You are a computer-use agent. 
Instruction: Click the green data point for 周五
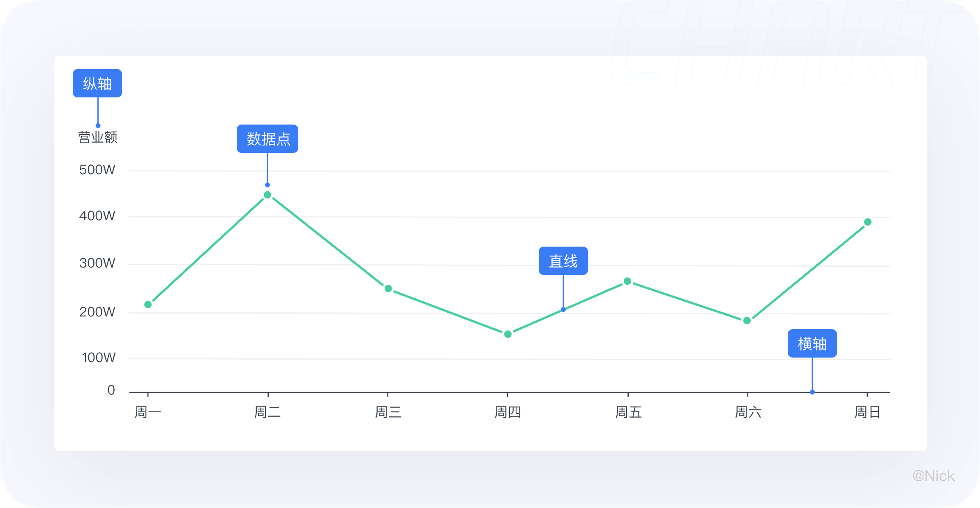pos(627,281)
